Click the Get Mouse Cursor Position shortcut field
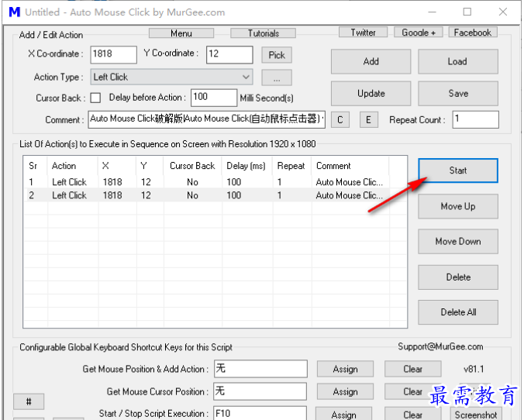 coord(260,391)
